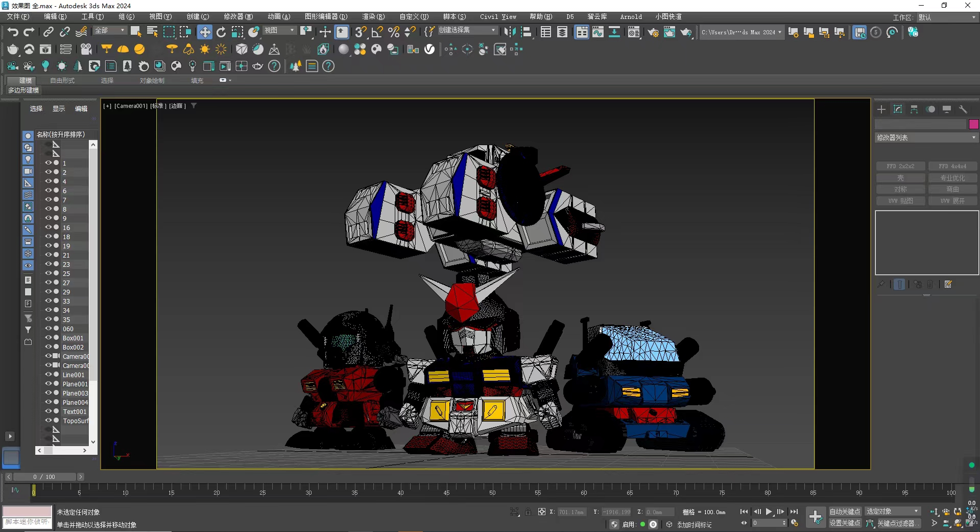Open the Hierarchy tab icon in command panel
Screen dimensions: 980x532
[x=914, y=109]
